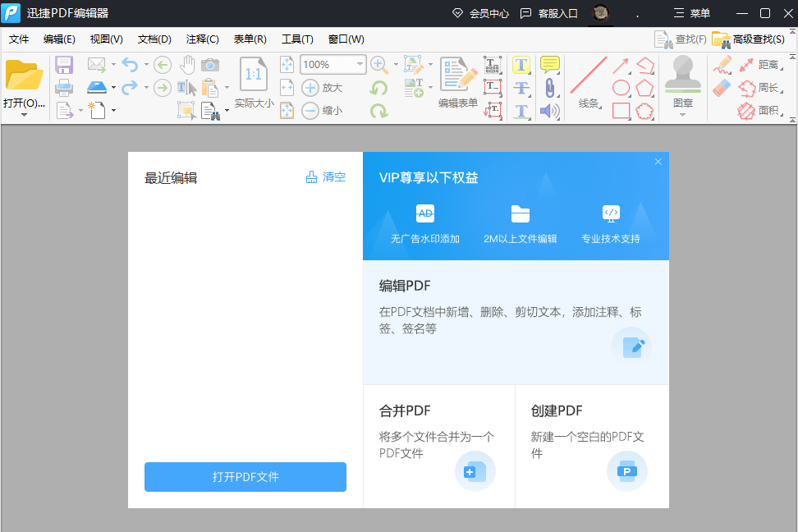The width and height of the screenshot is (798, 532).
Task: Select the pentagon polygon tool
Action: 644,88
